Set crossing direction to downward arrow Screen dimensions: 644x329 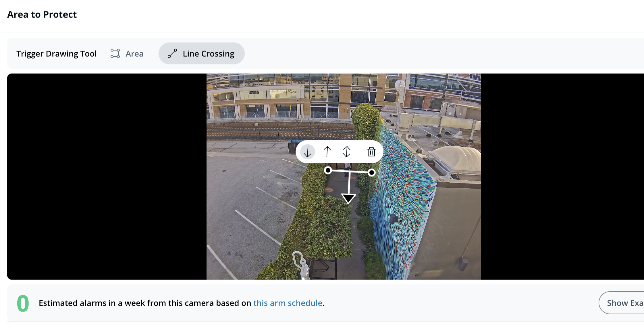(308, 152)
